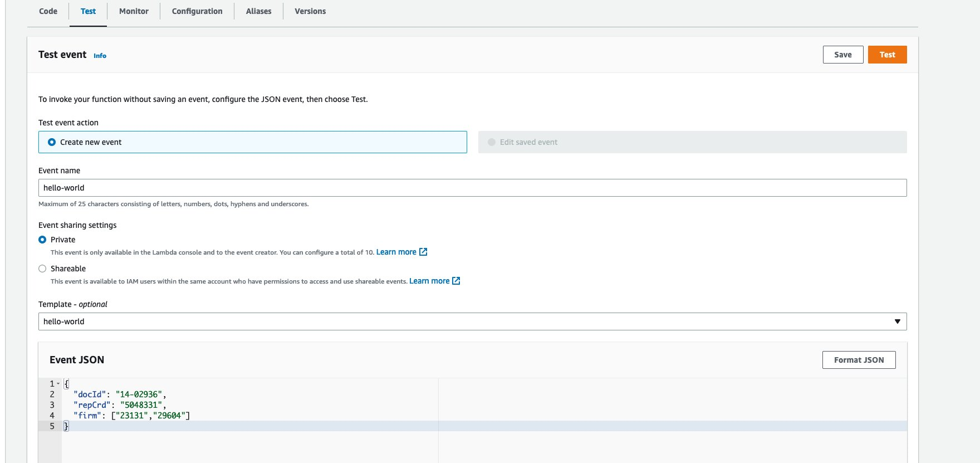This screenshot has height=463, width=980.
Task: Switch to the Versions tab
Action: tap(310, 11)
